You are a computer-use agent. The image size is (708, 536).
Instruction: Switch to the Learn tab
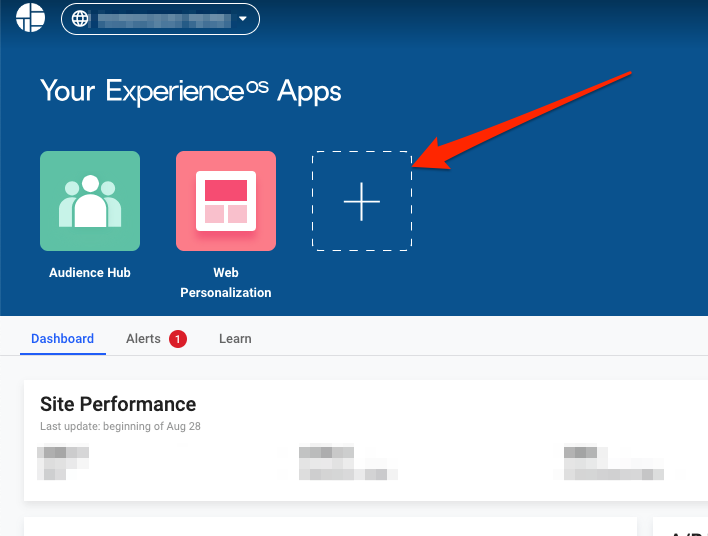click(235, 339)
